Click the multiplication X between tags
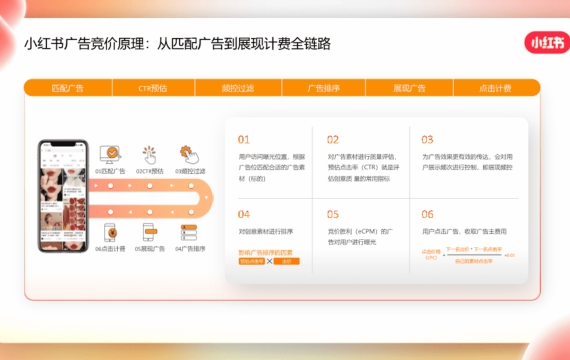This screenshot has height=360, width=570. pos(269,261)
